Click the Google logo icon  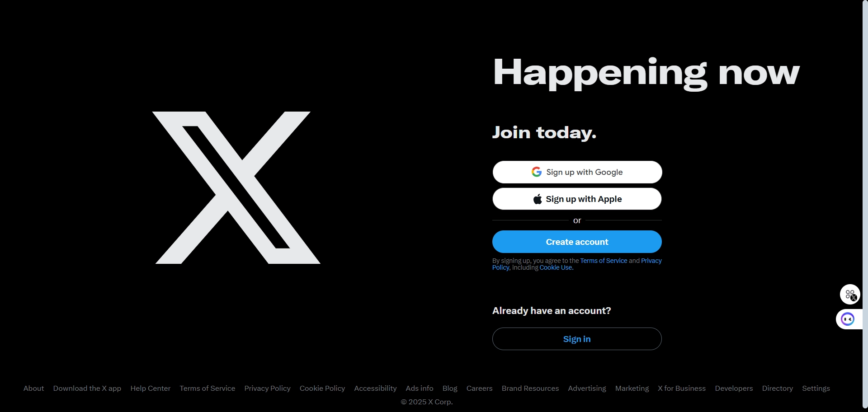537,172
